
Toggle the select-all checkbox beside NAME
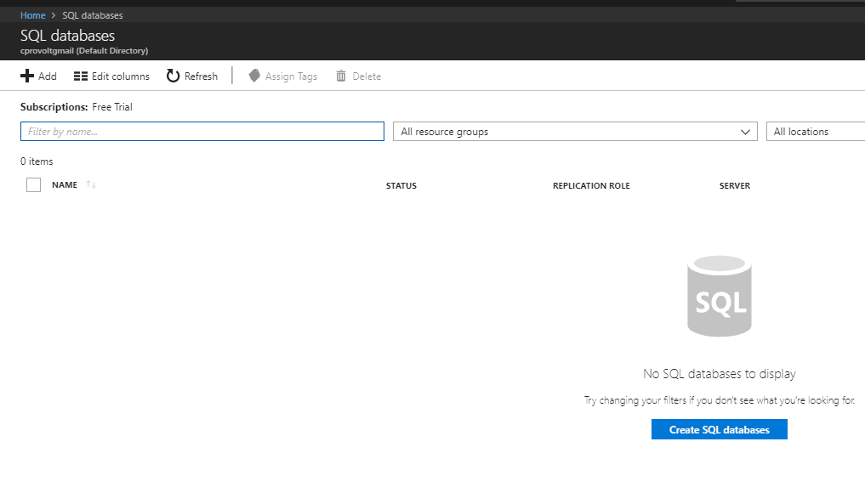point(34,184)
